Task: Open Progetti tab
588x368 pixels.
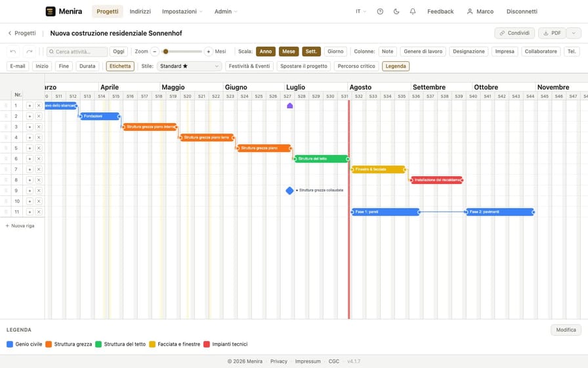Action: point(107,12)
